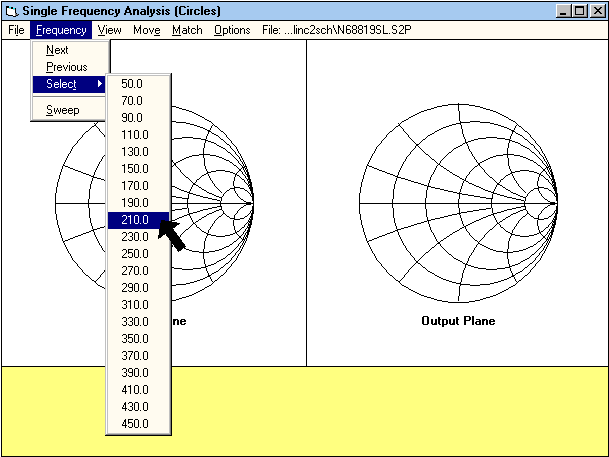Open the Move menu

[x=146, y=30]
